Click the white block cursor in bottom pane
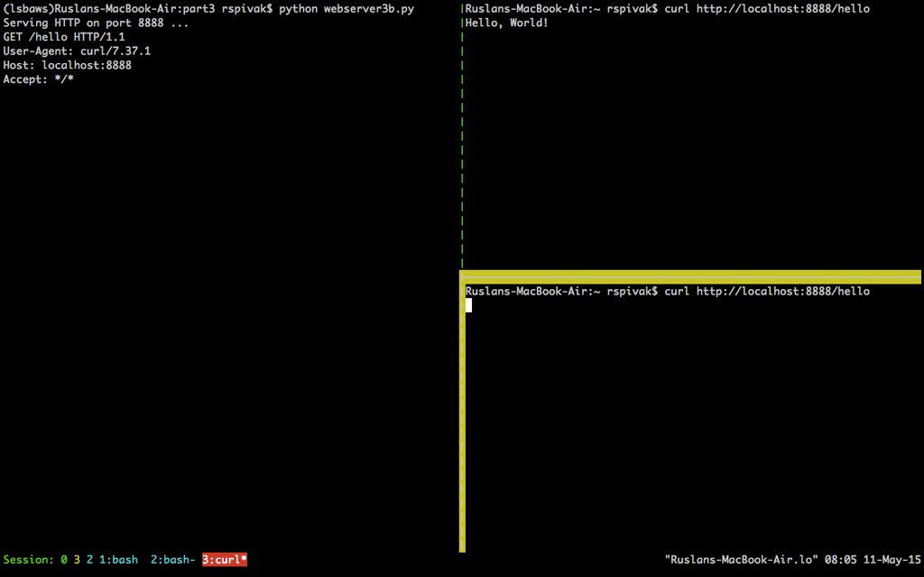924x577 pixels. (x=468, y=305)
